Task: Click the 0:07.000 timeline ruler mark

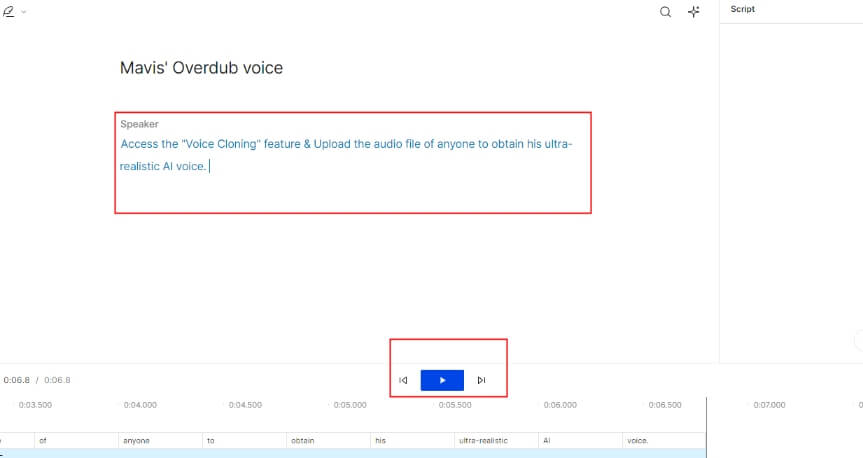Action: click(x=769, y=405)
